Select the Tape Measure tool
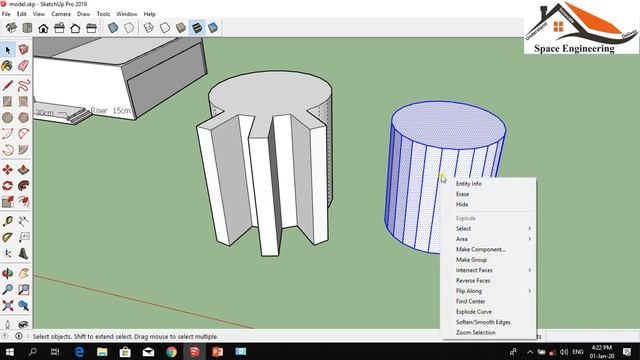Screen dimensions: 640x360 pos(8,221)
